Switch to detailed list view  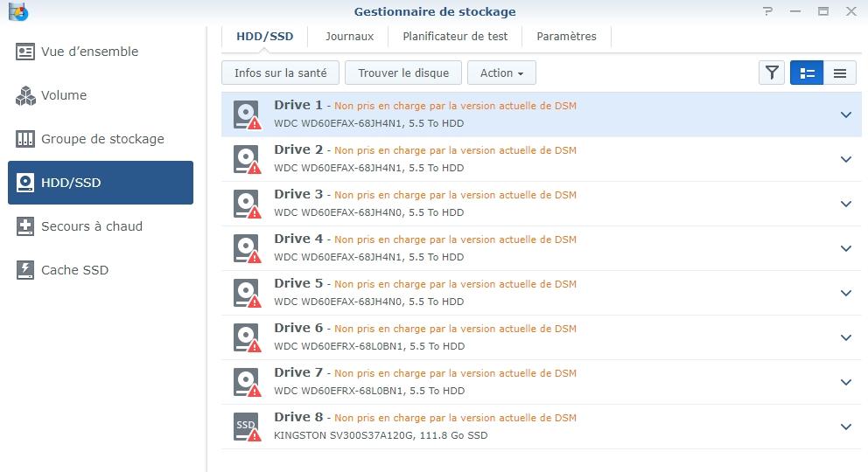point(807,73)
